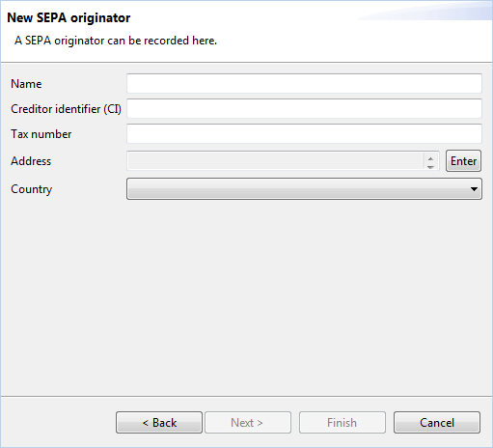This screenshot has width=493, height=448.
Task: Open the address dialog via Enter button
Action: pos(463,161)
